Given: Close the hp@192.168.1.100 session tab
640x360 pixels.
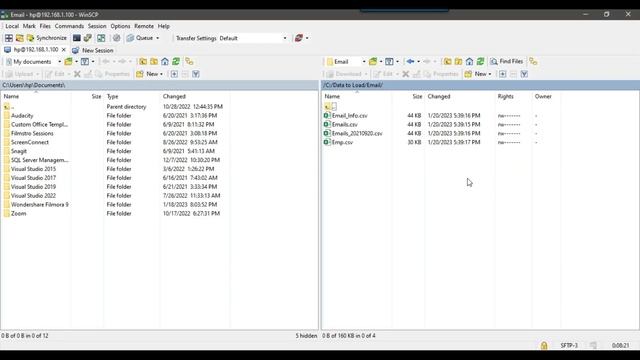Looking at the screenshot, I should (64, 50).
